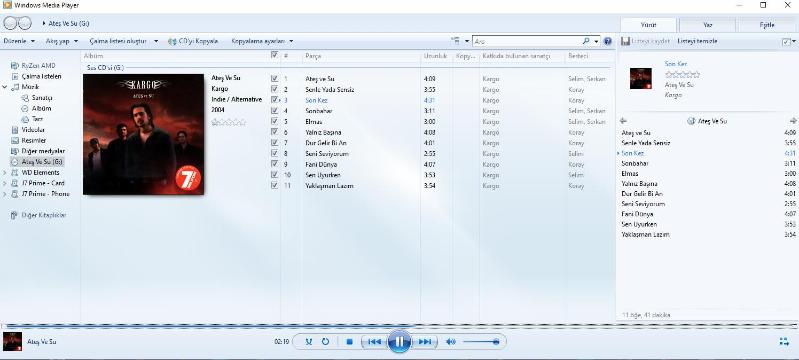Go forward with the round forward button

(x=24, y=23)
